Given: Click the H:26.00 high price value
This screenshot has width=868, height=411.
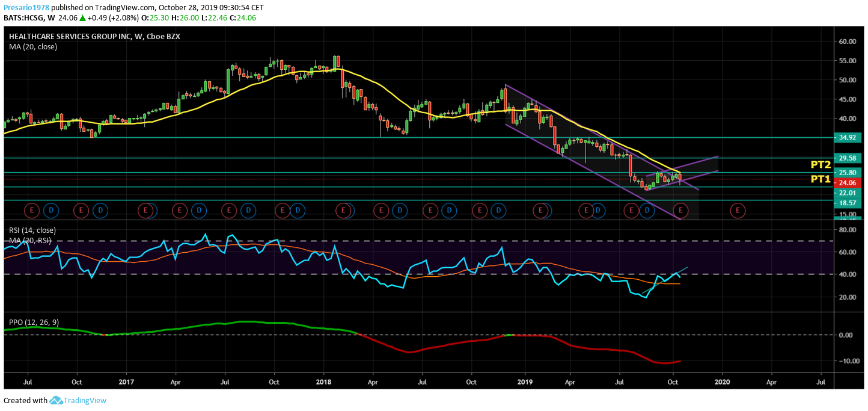Looking at the screenshot, I should [x=185, y=17].
